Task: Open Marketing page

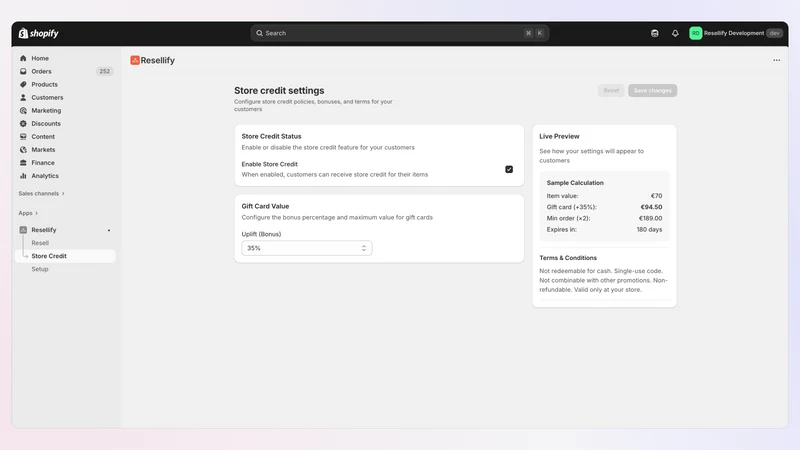Action: [46, 110]
